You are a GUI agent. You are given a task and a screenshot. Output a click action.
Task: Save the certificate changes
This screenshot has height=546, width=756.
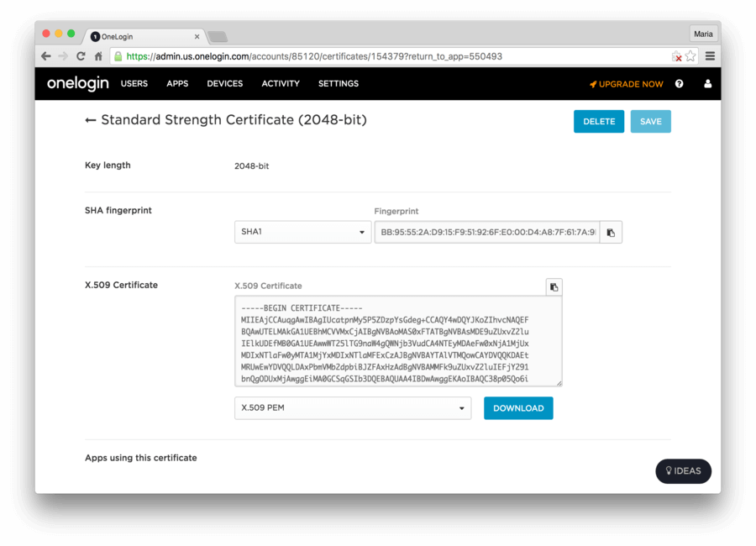coord(650,121)
